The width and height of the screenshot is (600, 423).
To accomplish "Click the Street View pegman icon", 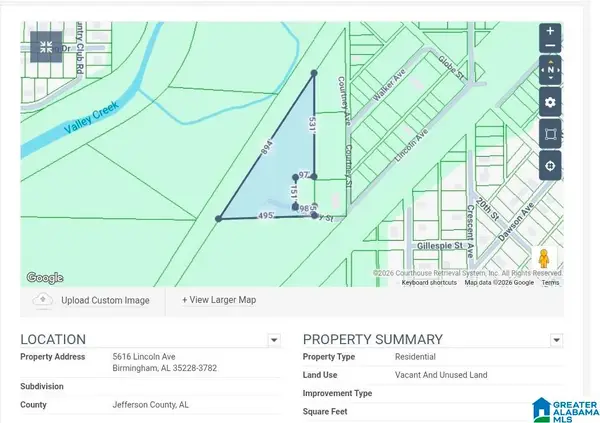I will pos(544,260).
